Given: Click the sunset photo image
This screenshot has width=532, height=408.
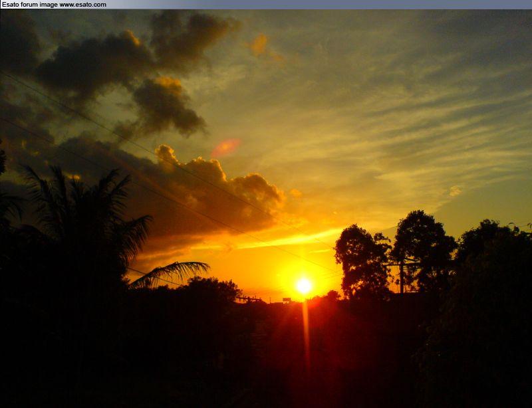Looking at the screenshot, I should tap(266, 209).
